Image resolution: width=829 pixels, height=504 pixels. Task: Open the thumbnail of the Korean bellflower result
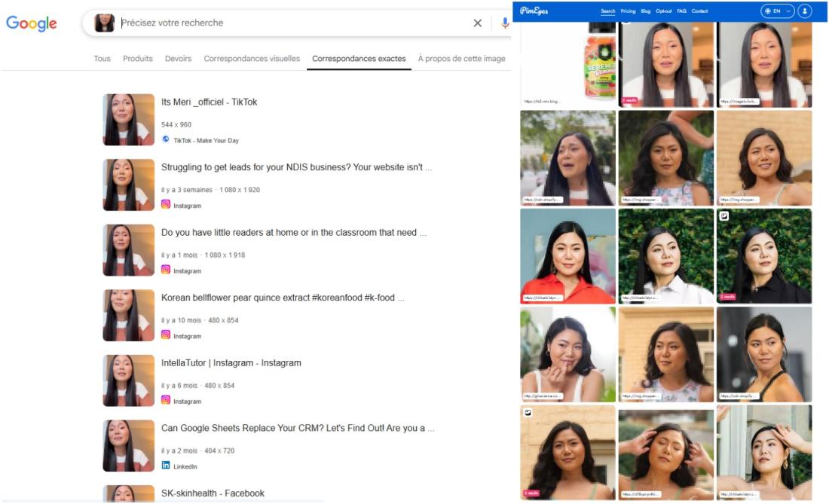[128, 316]
